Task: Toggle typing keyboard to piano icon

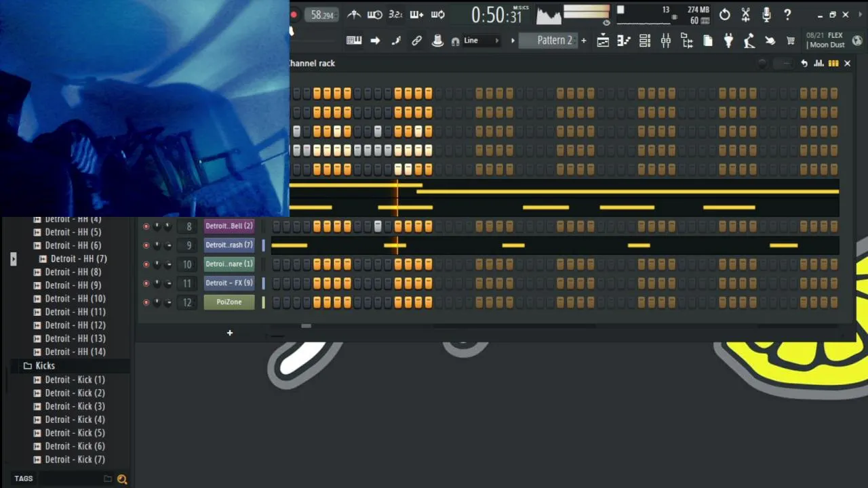Action: pos(354,41)
